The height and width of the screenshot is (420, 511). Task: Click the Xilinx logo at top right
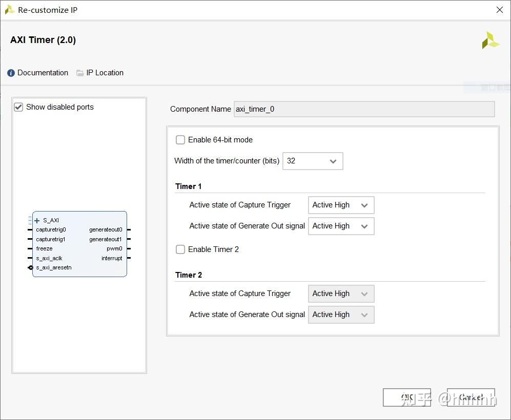(x=490, y=40)
